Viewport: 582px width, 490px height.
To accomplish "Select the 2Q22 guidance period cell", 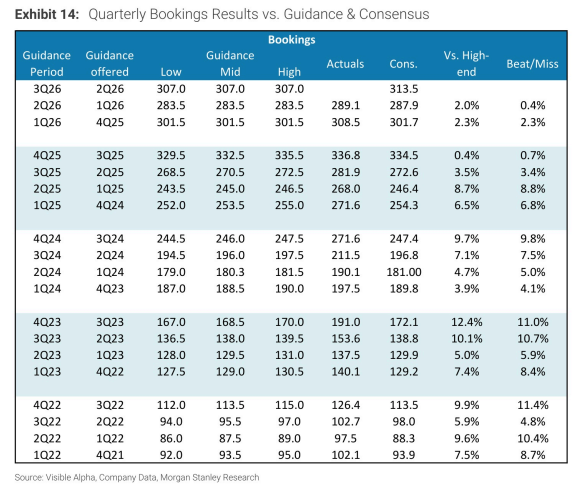I will pyautogui.click(x=47, y=438).
